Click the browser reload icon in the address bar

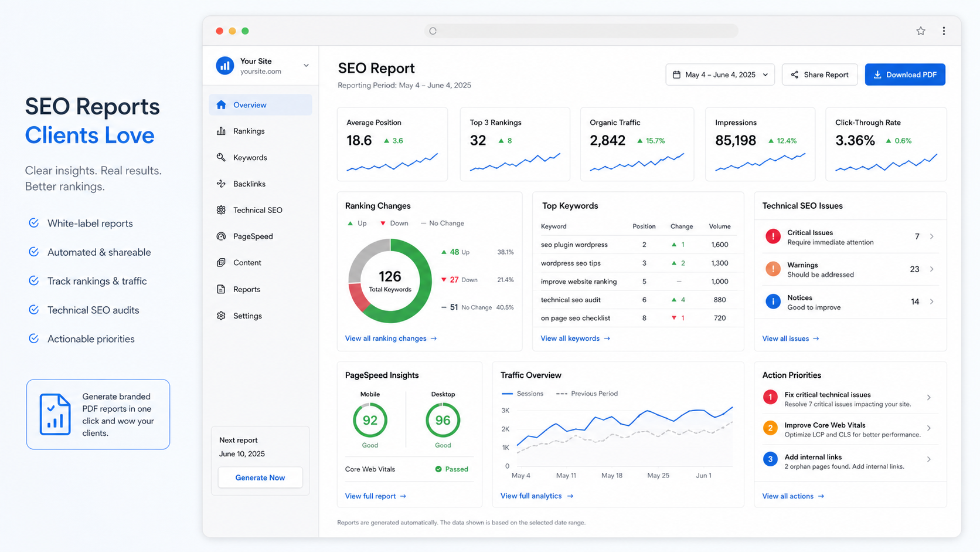pos(433,31)
